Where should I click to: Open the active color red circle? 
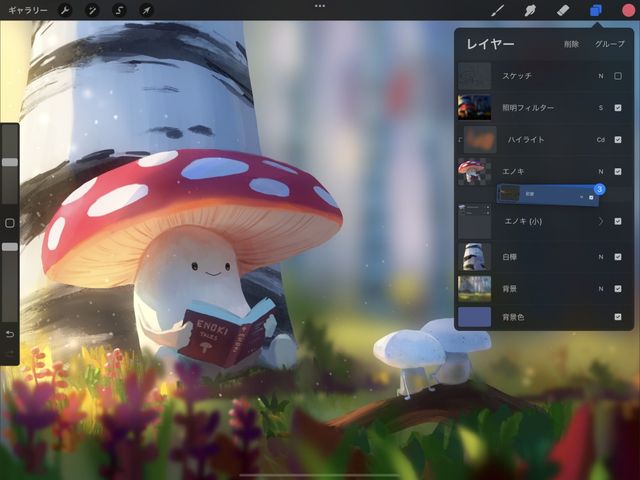click(x=628, y=10)
